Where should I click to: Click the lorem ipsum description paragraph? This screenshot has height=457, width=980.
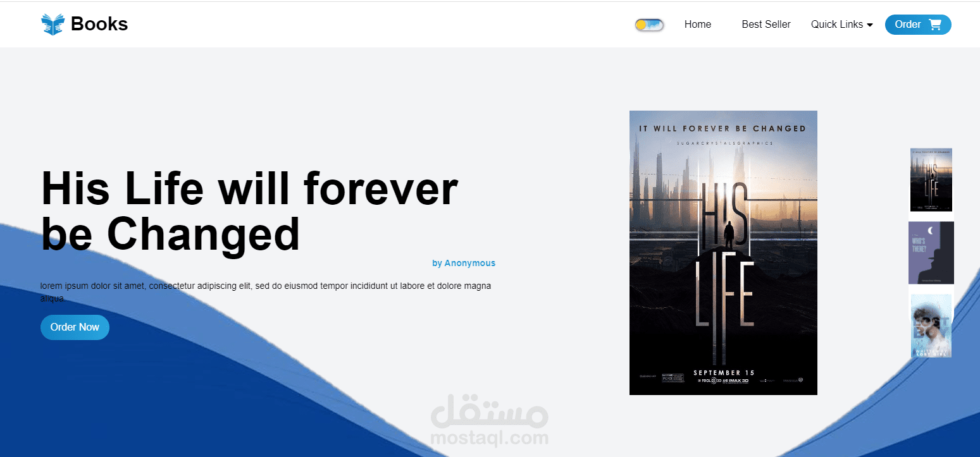[x=266, y=292]
